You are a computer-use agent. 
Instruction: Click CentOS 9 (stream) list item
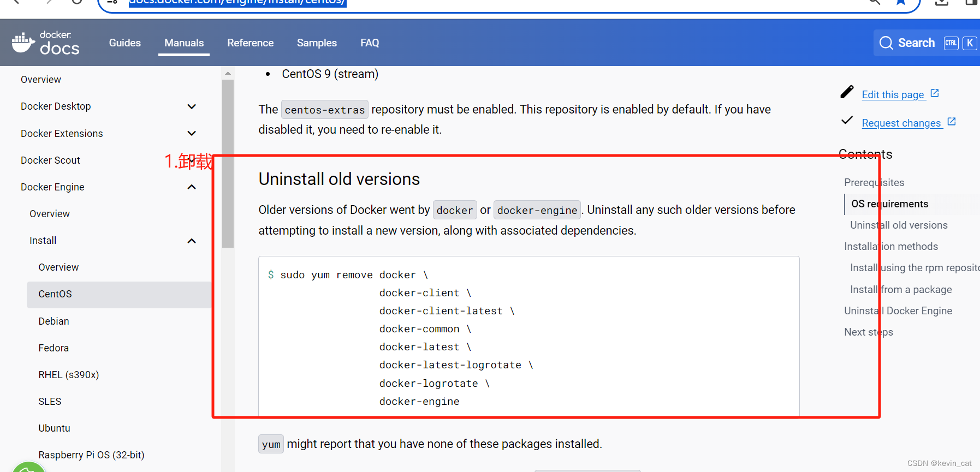coord(330,74)
